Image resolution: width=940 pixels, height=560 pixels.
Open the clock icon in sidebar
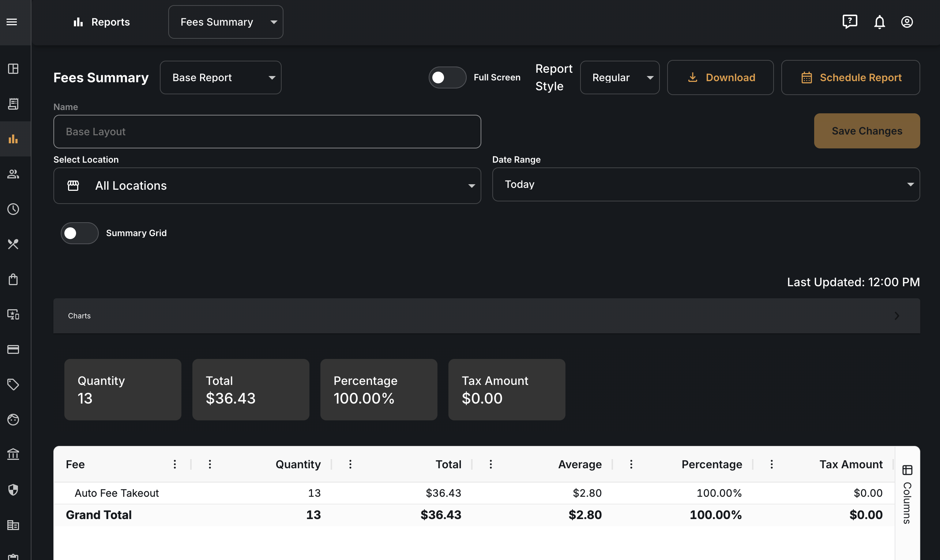pyautogui.click(x=13, y=209)
